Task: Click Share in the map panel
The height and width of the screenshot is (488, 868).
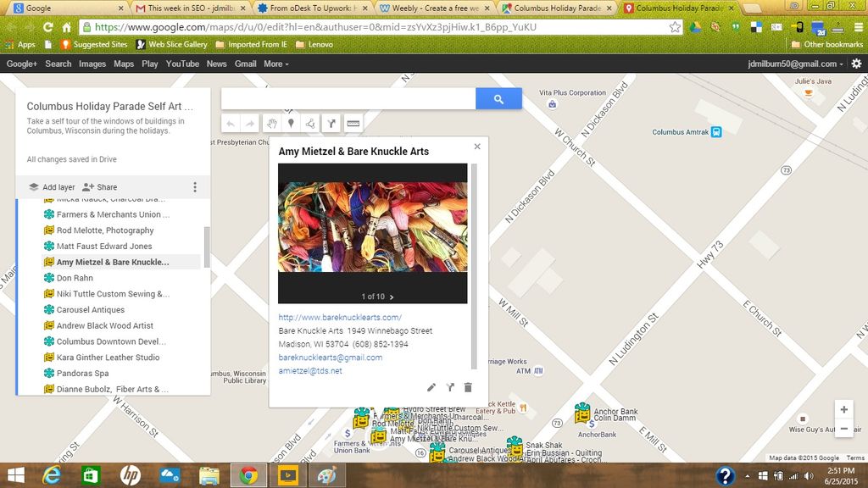Action: point(100,187)
